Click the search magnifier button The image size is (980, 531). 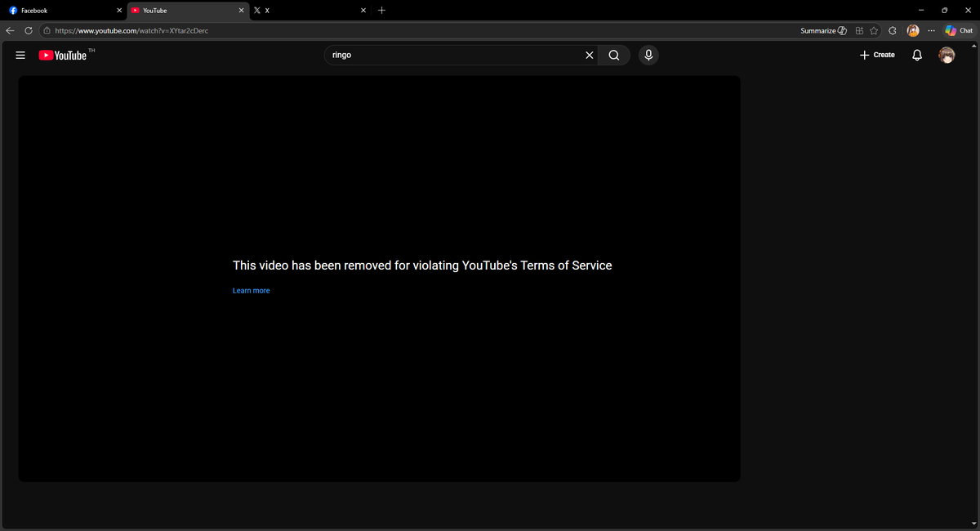point(614,55)
